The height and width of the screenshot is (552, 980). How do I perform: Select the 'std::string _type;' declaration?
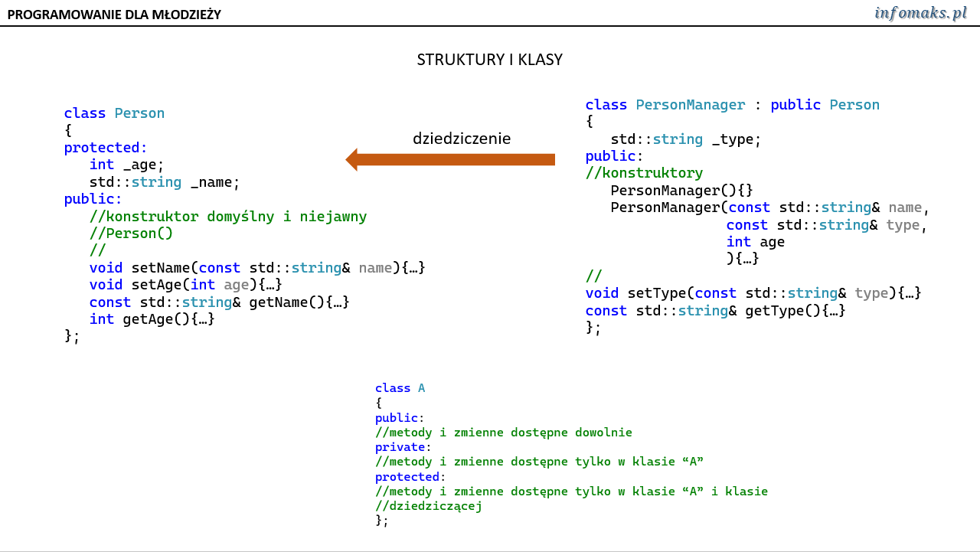[686, 139]
